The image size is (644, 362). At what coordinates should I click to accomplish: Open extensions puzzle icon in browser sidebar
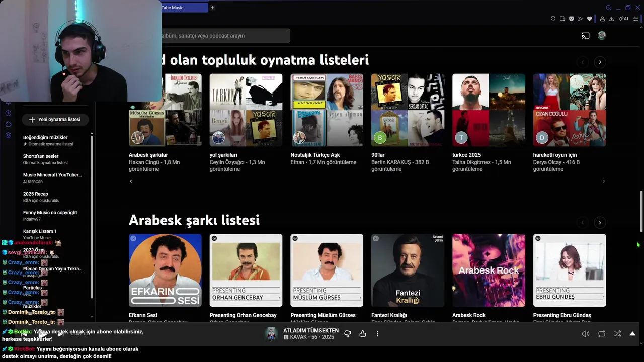click(8, 124)
